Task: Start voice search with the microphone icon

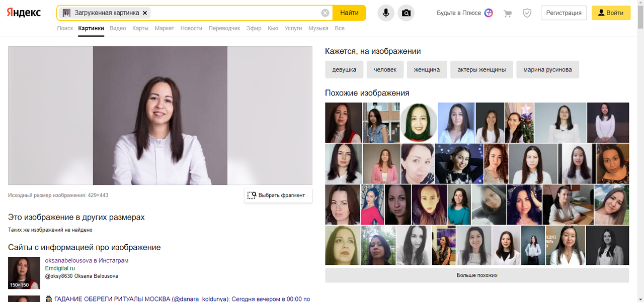Action: pos(386,13)
